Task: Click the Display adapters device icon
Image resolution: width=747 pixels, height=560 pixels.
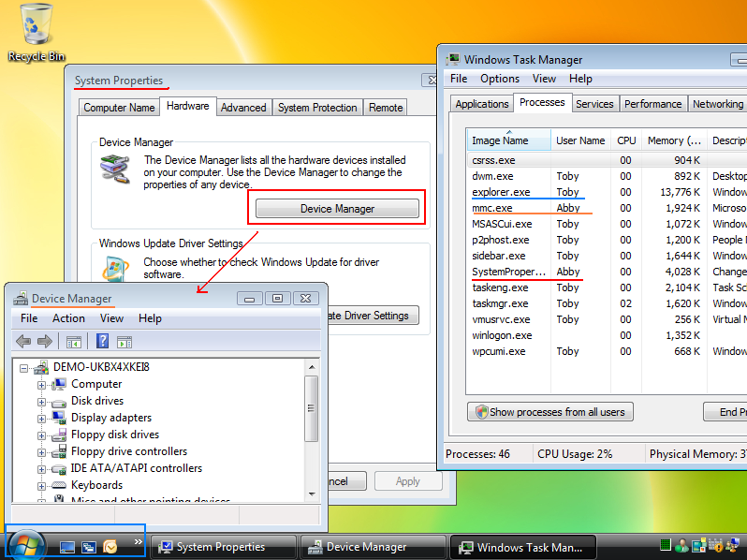Action: pyautogui.click(x=60, y=418)
